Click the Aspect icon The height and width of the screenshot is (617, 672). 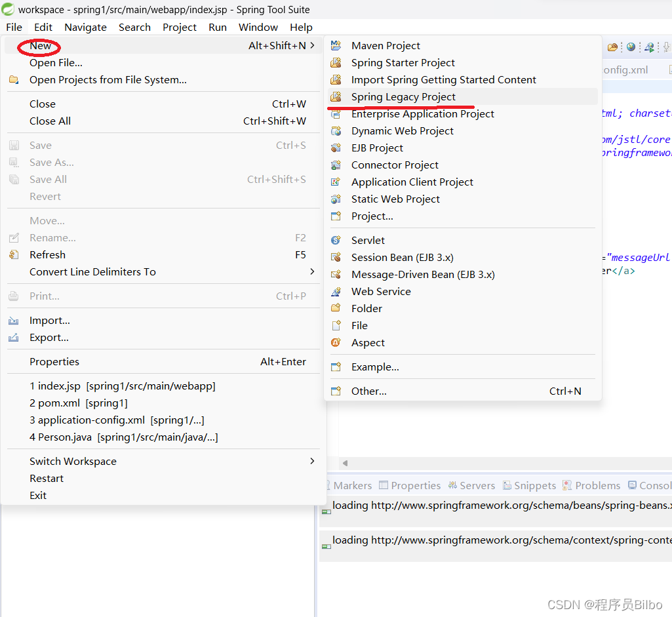(x=336, y=343)
